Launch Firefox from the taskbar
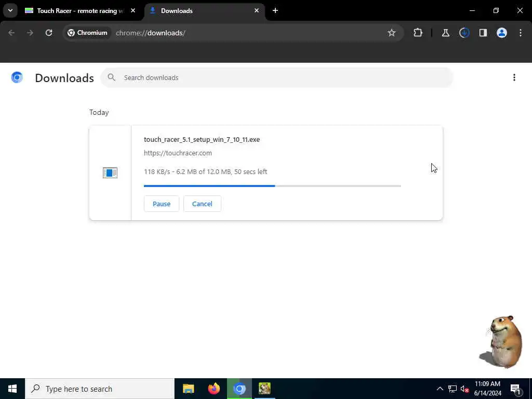Viewport: 532px width, 399px height. 214,389
